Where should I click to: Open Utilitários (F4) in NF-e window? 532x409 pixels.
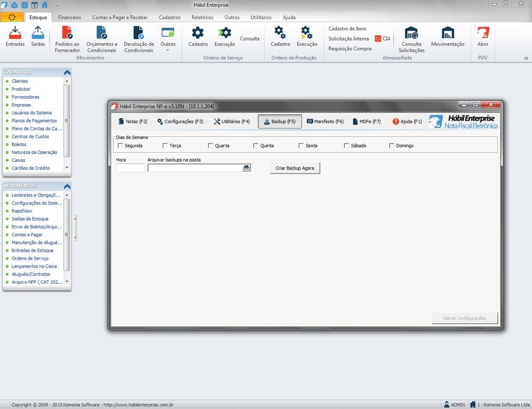pos(232,122)
